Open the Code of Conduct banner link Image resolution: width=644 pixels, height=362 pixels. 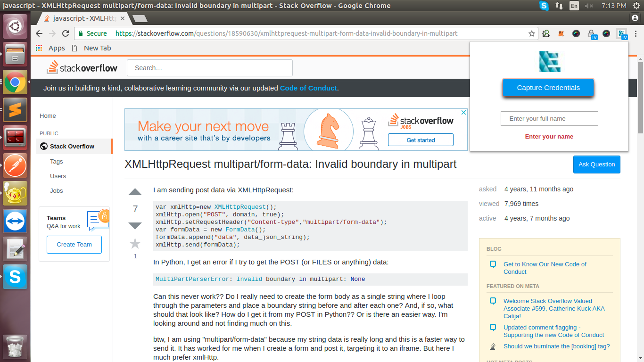[308, 88]
